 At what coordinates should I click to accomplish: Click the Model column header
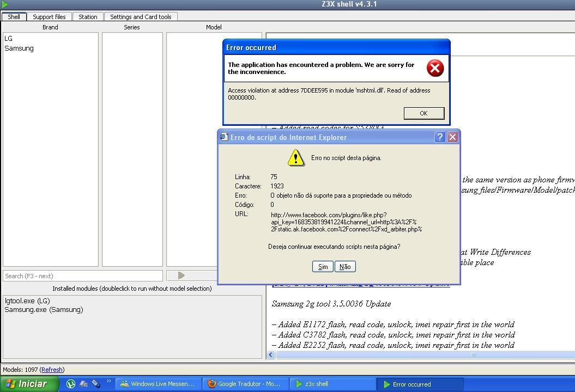coord(214,27)
